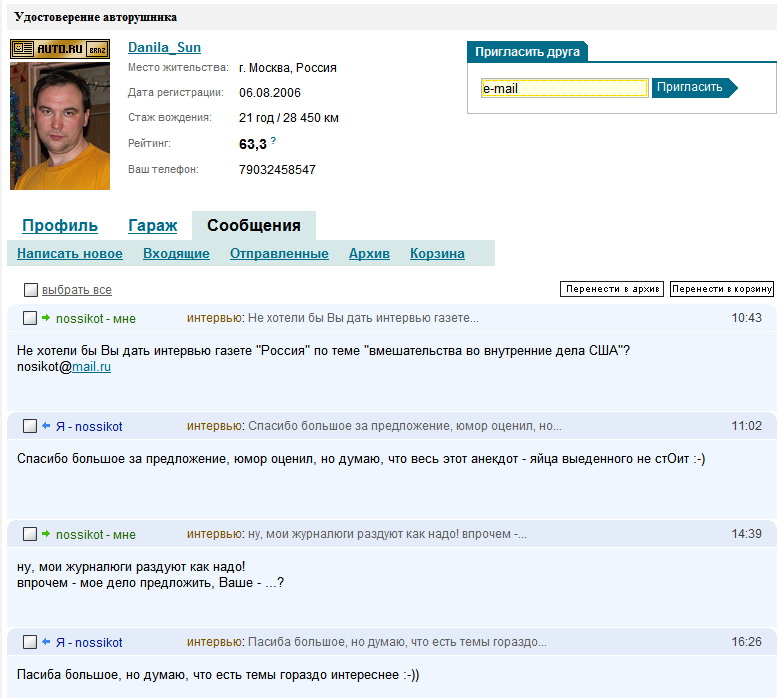Click green arrow icon on 10:43 message
The image size is (783, 698).
coord(46,318)
